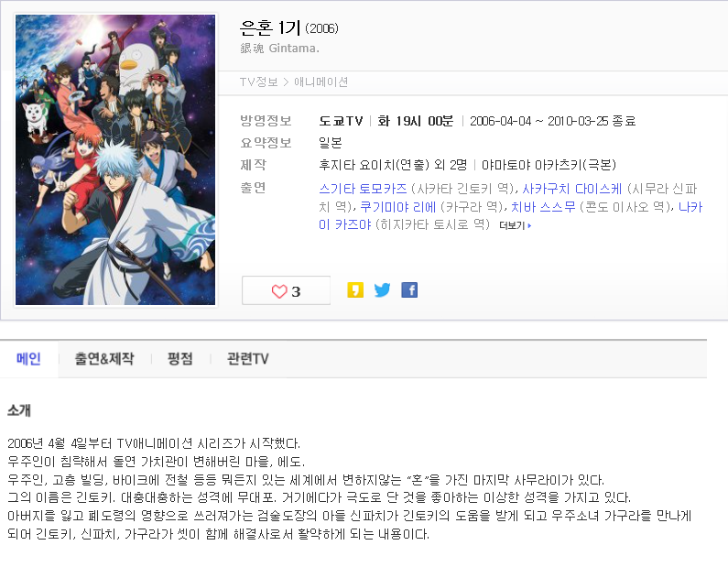This screenshot has height=567, width=728.
Task: Click 쿠기미야 리에 cast link
Action: tap(398, 207)
